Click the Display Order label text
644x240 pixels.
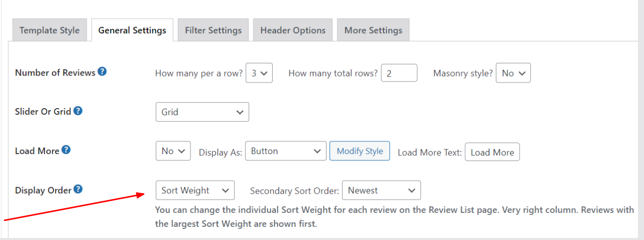43,190
